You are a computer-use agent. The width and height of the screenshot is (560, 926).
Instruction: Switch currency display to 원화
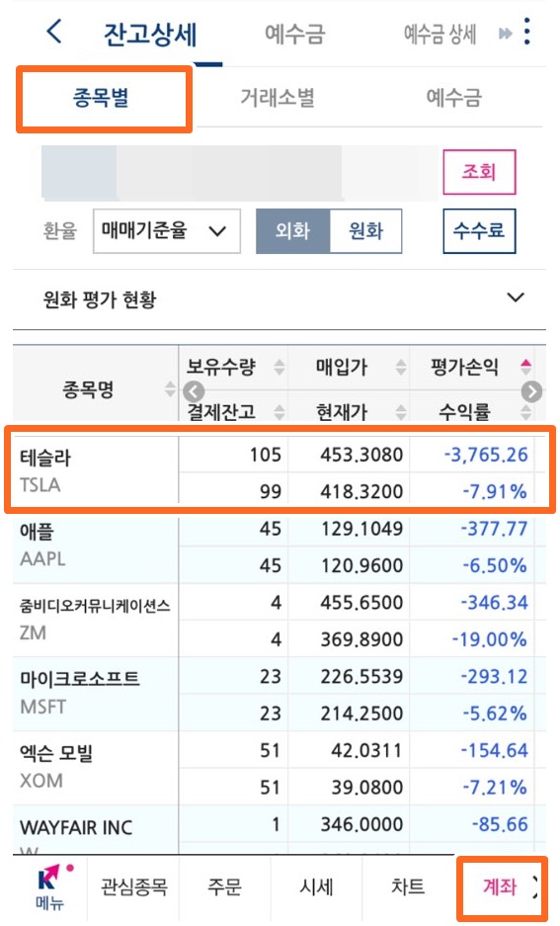point(365,231)
